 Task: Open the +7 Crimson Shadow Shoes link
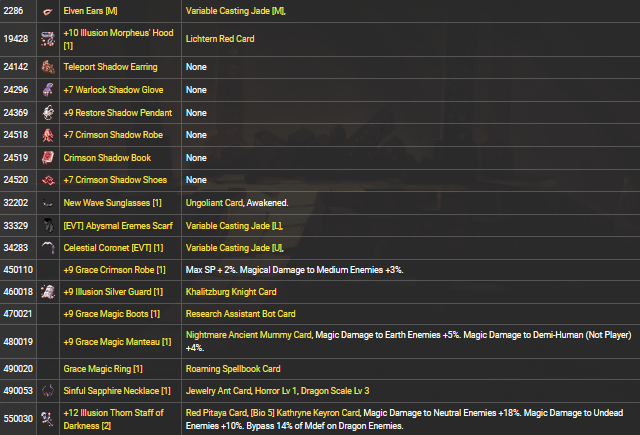point(115,180)
